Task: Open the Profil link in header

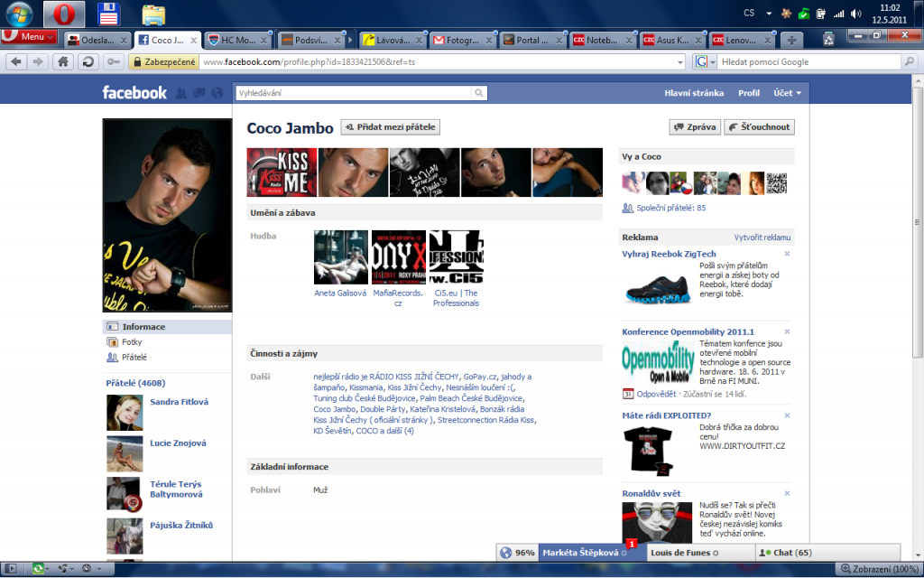Action: pos(748,93)
